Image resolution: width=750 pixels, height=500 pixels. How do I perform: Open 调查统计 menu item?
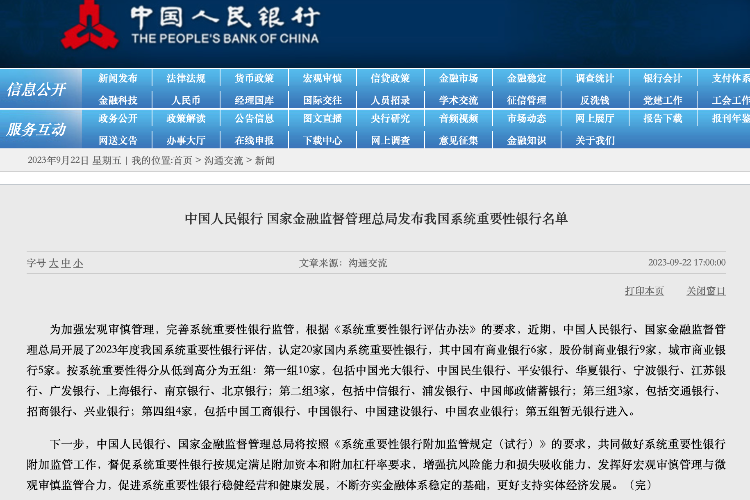[595, 78]
